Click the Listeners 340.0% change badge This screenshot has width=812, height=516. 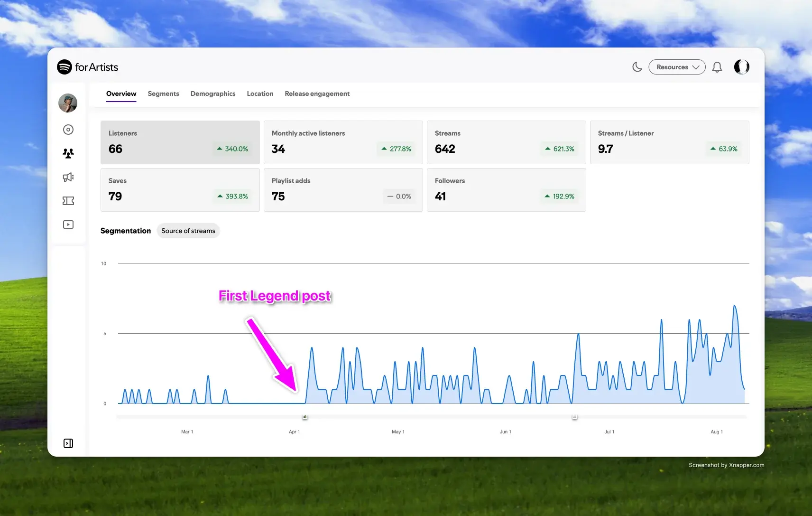(232, 149)
